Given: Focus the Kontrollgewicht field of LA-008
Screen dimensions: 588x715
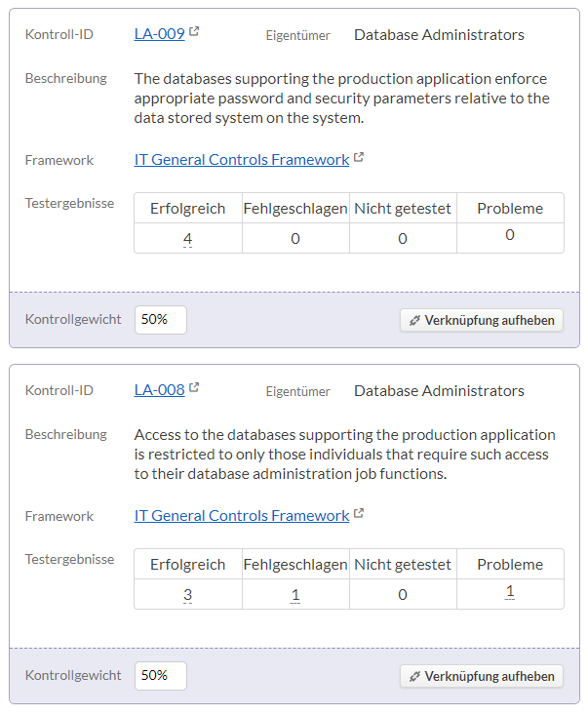Looking at the screenshot, I should tap(161, 676).
